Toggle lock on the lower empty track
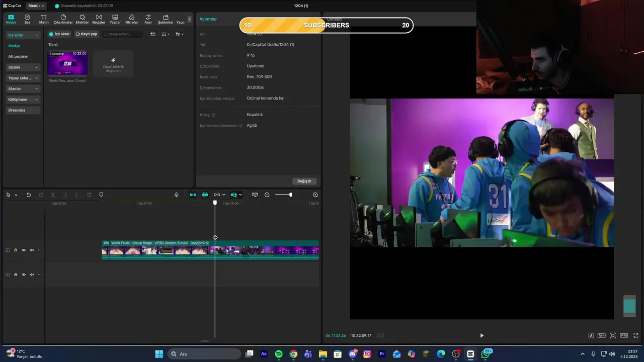The height and width of the screenshot is (362, 644). (x=16, y=275)
